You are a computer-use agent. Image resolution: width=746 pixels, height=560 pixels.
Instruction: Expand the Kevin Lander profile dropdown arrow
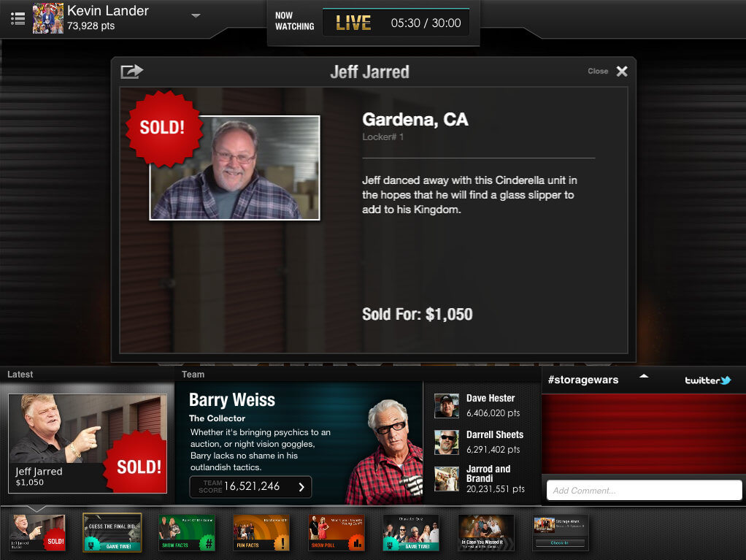click(x=196, y=16)
